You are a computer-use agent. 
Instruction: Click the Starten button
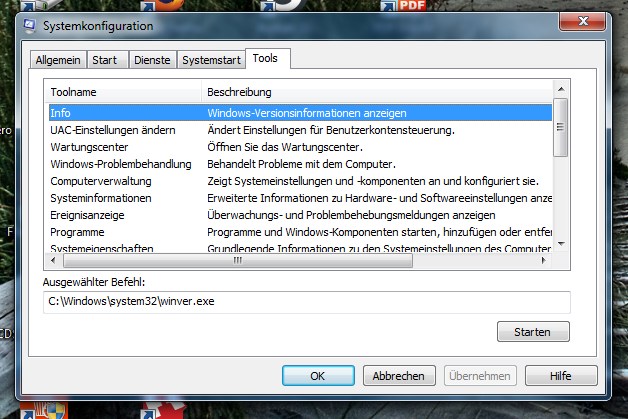click(533, 332)
